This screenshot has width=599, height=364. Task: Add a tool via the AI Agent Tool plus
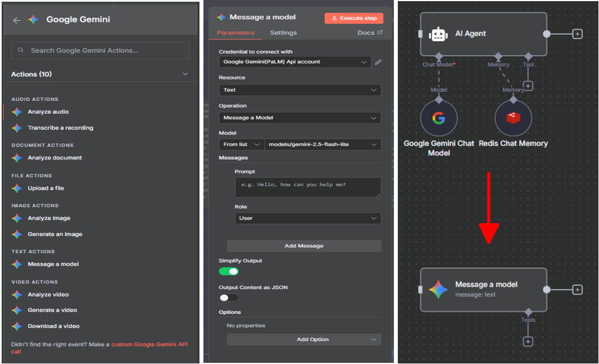[528, 86]
